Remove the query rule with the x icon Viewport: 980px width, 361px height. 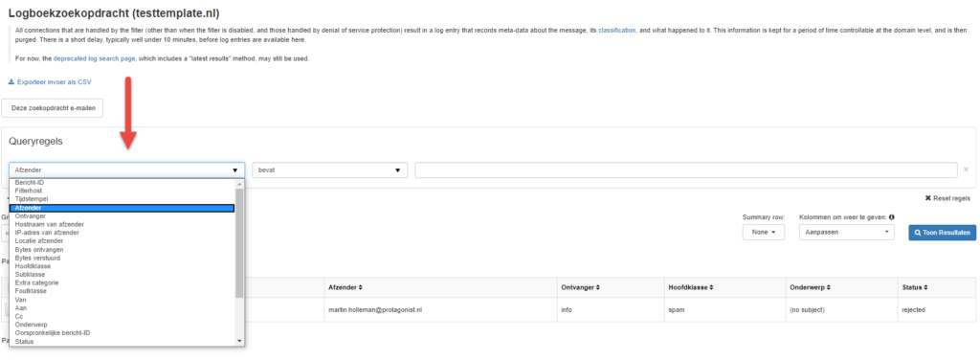(x=966, y=169)
